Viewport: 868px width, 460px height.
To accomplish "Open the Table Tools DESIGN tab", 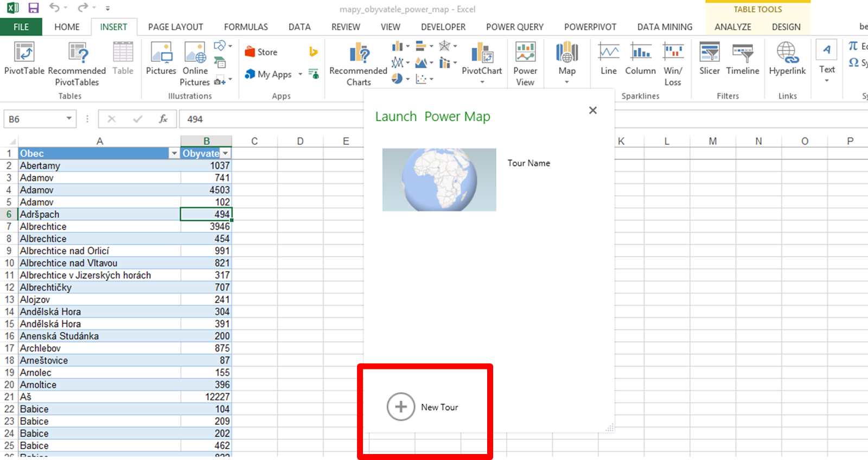I will (x=786, y=27).
